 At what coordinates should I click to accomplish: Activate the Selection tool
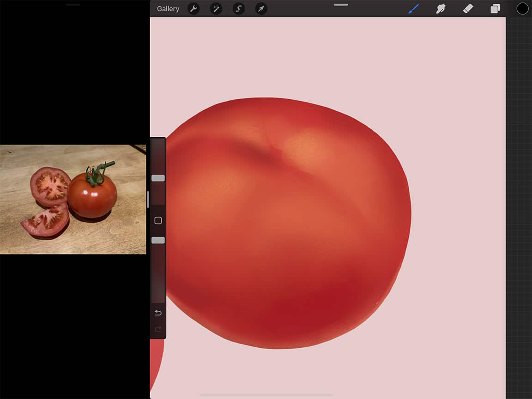[x=238, y=8]
